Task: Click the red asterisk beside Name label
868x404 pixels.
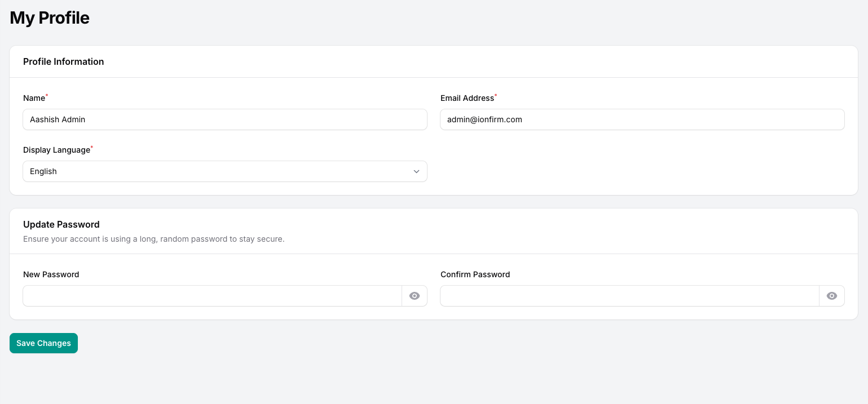Action: (x=47, y=96)
